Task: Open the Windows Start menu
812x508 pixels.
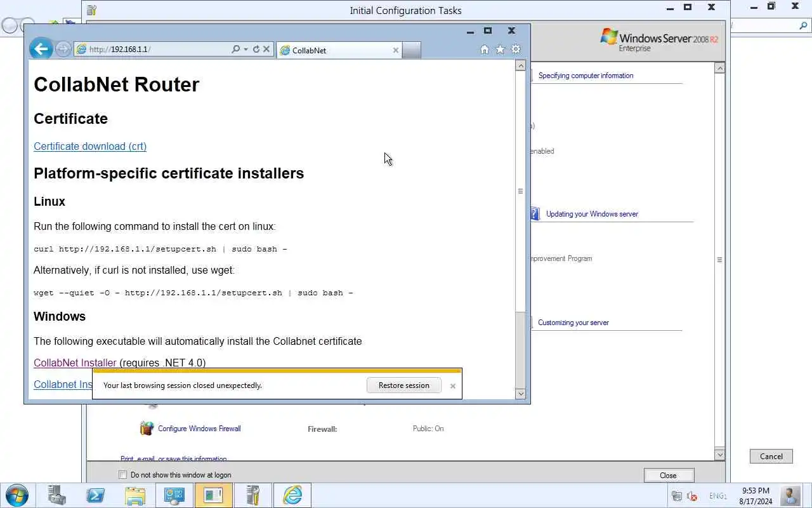Action: point(16,495)
